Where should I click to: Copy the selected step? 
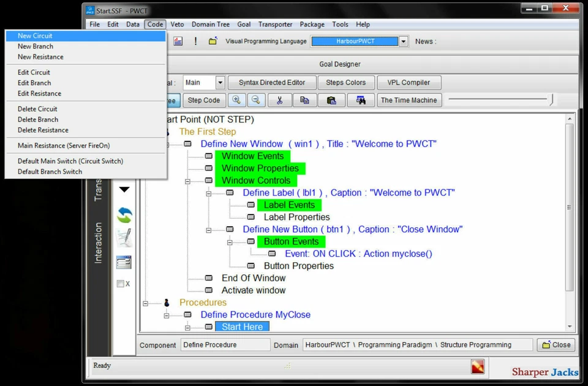point(304,100)
